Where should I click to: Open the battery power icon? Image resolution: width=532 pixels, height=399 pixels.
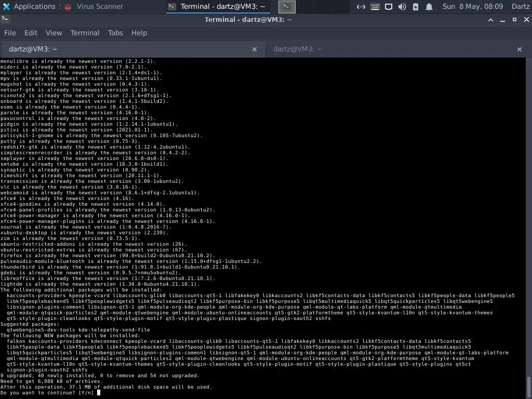tap(416, 6)
